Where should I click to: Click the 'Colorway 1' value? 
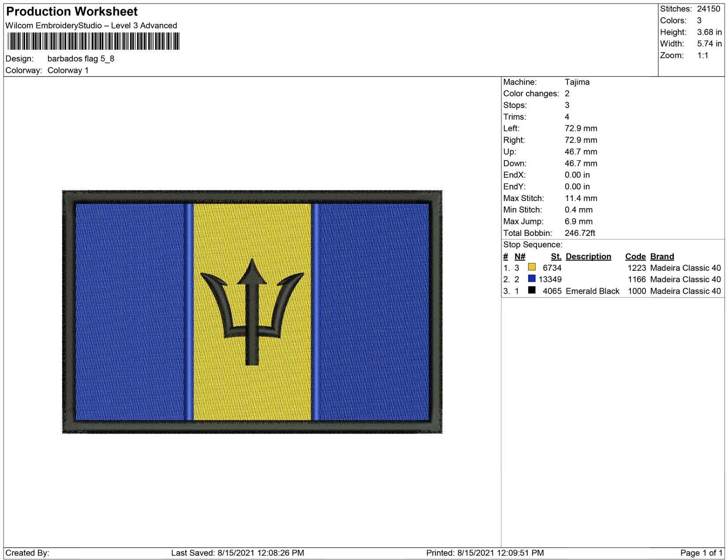(68, 70)
